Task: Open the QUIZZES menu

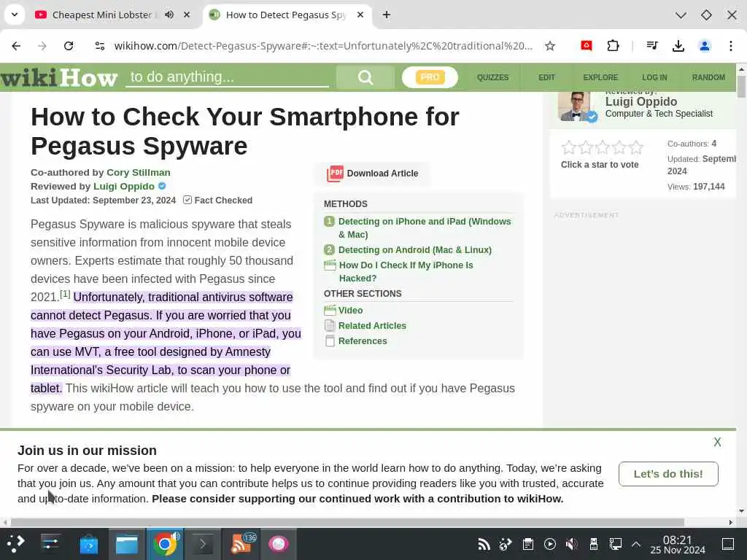Action: [492, 77]
